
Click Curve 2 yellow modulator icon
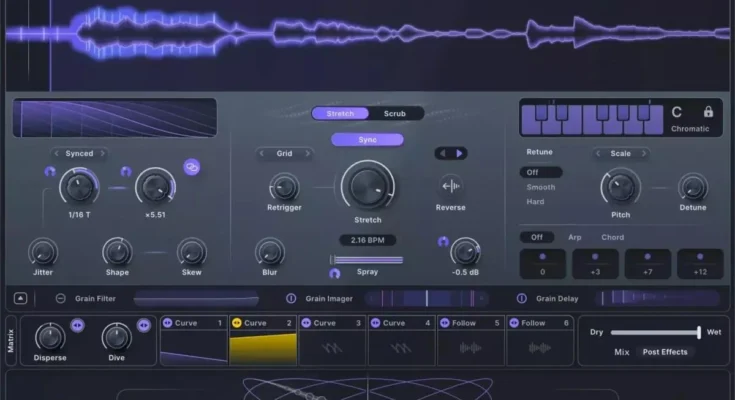click(x=236, y=323)
